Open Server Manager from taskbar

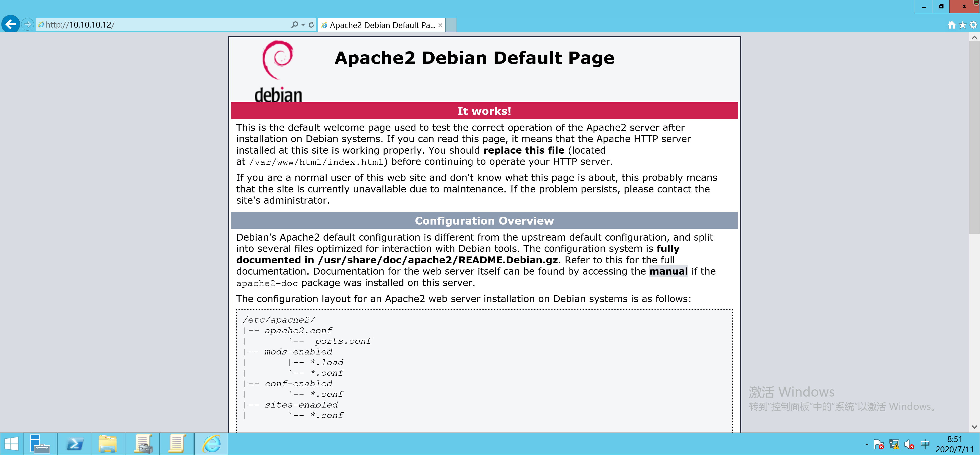[x=40, y=444]
